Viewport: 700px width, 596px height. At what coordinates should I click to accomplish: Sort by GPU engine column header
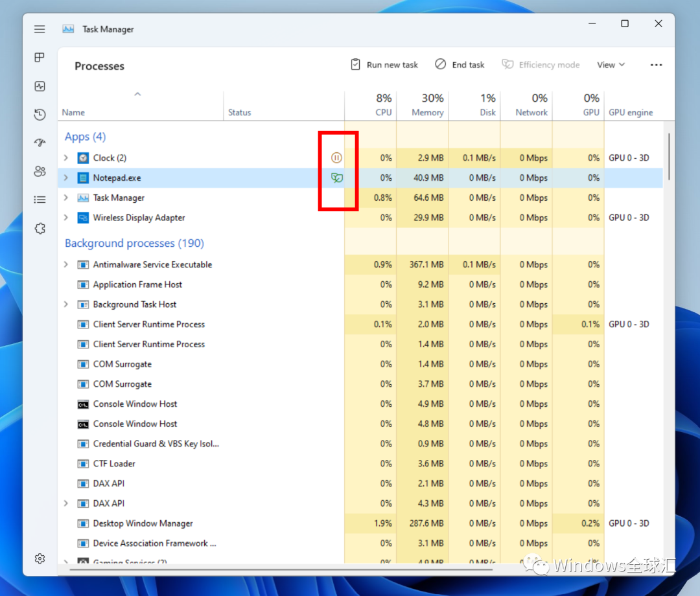pyautogui.click(x=634, y=106)
